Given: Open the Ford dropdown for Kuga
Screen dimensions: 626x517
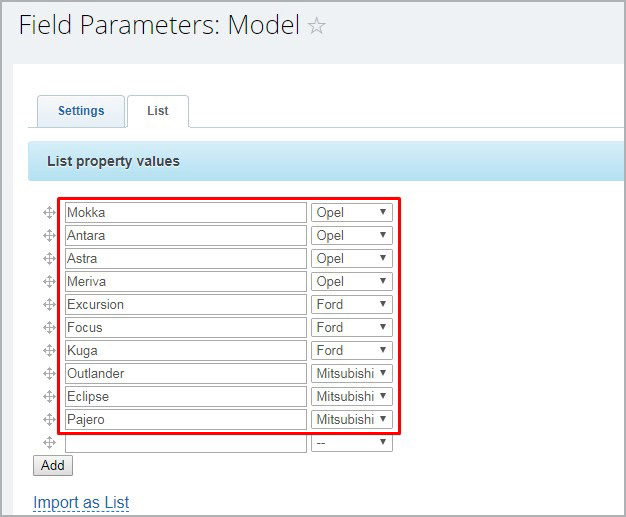Looking at the screenshot, I should coord(352,351).
